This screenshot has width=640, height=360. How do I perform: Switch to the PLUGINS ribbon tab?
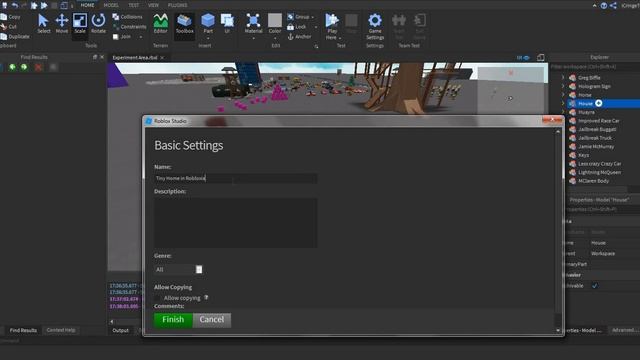click(178, 5)
